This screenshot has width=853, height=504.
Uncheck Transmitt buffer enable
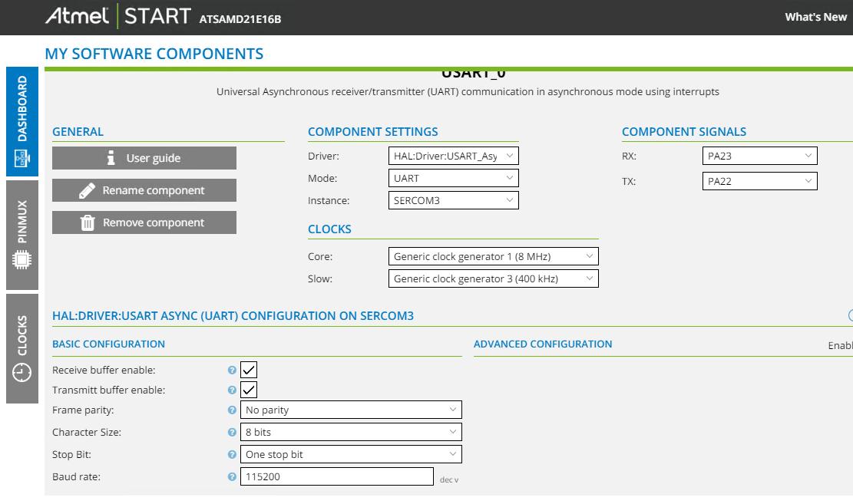pyautogui.click(x=247, y=390)
